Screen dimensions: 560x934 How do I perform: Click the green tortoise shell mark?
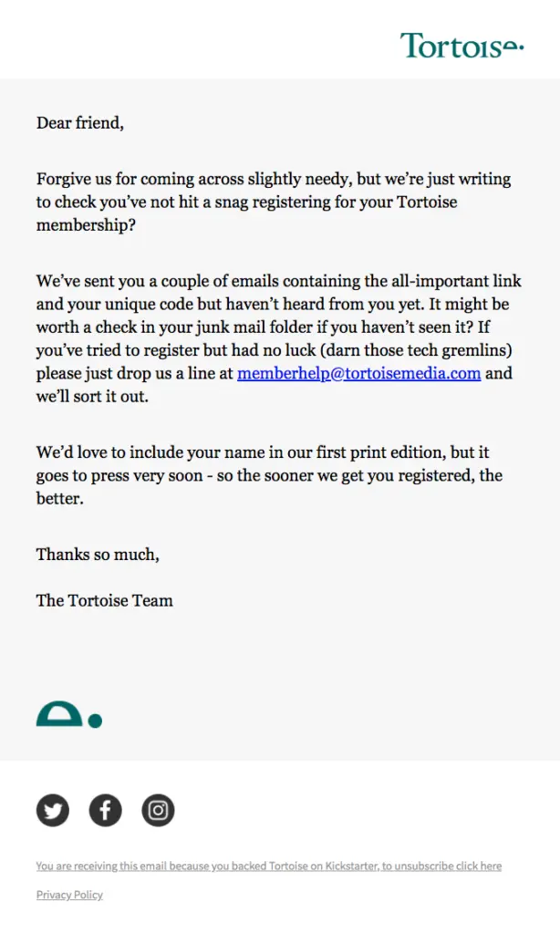(59, 715)
